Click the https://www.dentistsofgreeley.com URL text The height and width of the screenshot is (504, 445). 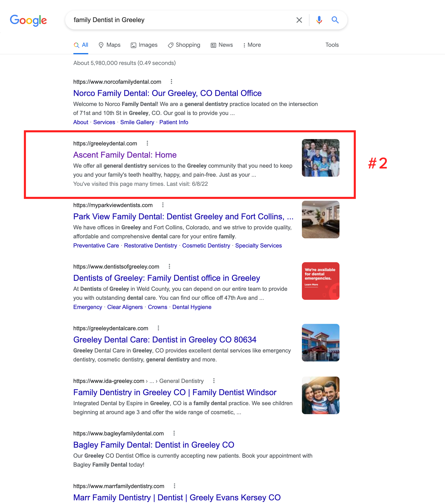pyautogui.click(x=116, y=266)
